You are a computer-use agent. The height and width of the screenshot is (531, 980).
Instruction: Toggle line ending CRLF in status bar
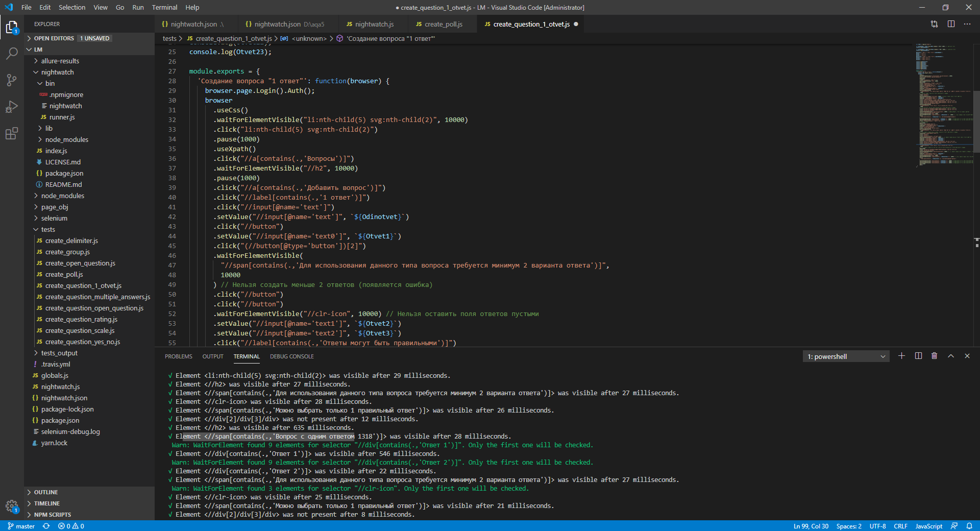(x=900, y=526)
